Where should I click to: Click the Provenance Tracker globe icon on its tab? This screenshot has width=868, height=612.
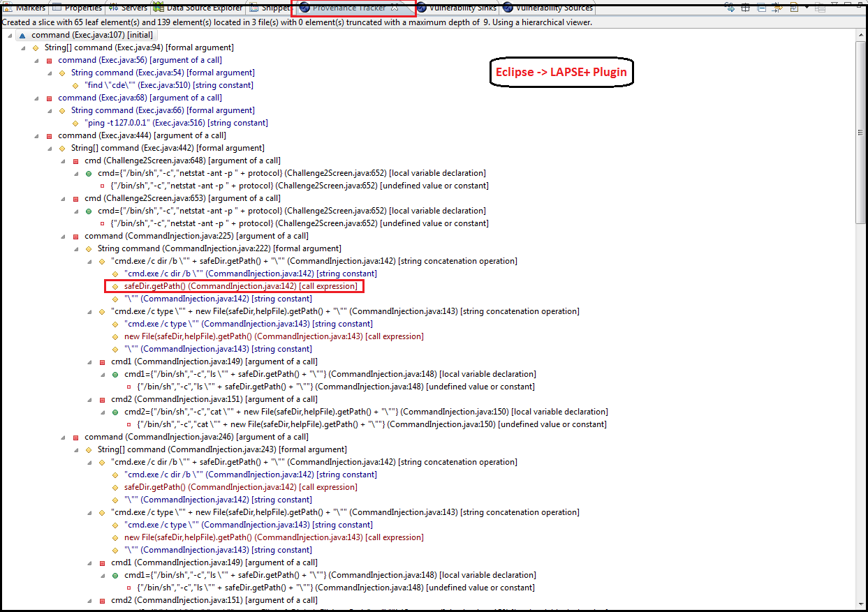[303, 7]
